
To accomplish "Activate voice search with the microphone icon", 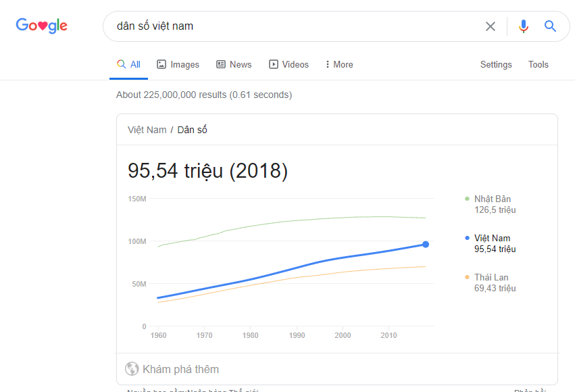I will click(x=524, y=26).
